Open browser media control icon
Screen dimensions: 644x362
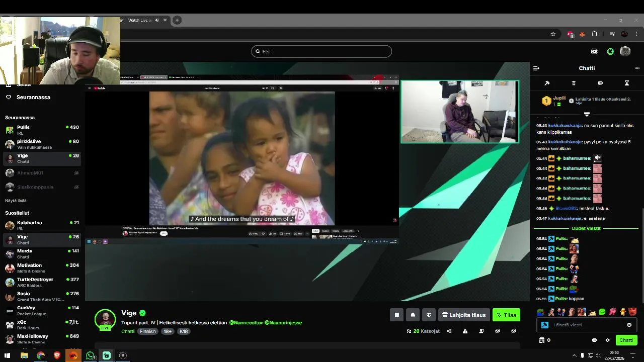pyautogui.click(x=612, y=34)
